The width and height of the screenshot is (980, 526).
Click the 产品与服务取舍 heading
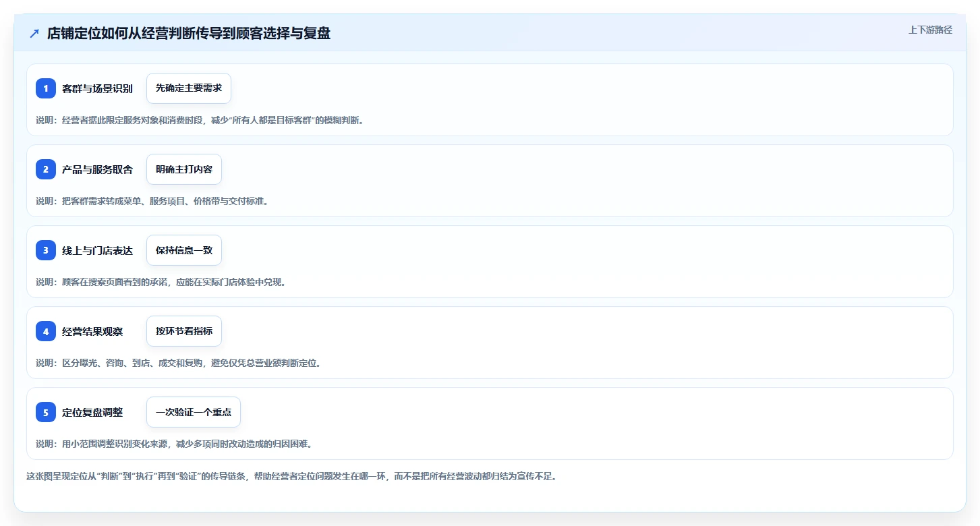coord(97,169)
